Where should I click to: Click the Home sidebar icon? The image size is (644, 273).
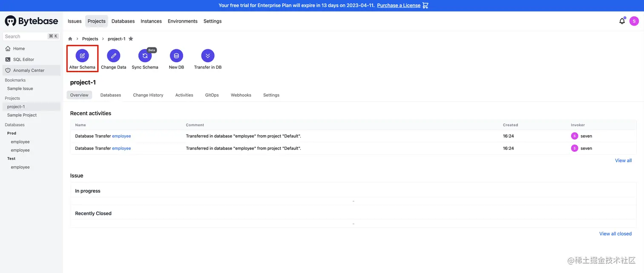click(7, 49)
